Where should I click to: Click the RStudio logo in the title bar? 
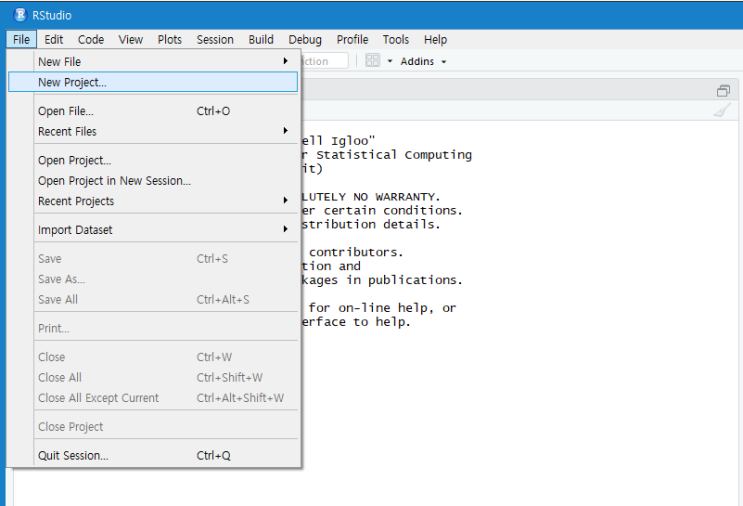(x=19, y=15)
